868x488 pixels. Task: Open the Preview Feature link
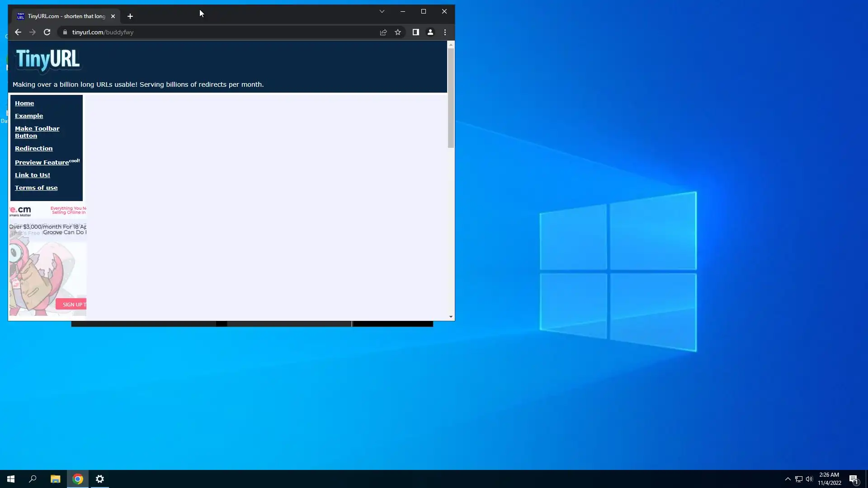pyautogui.click(x=42, y=162)
